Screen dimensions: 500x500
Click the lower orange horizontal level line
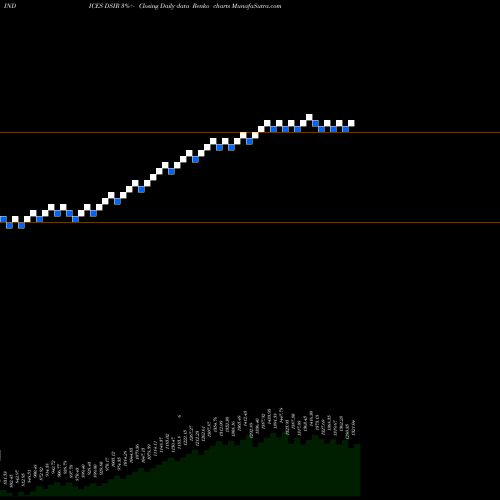pyautogui.click(x=250, y=222)
